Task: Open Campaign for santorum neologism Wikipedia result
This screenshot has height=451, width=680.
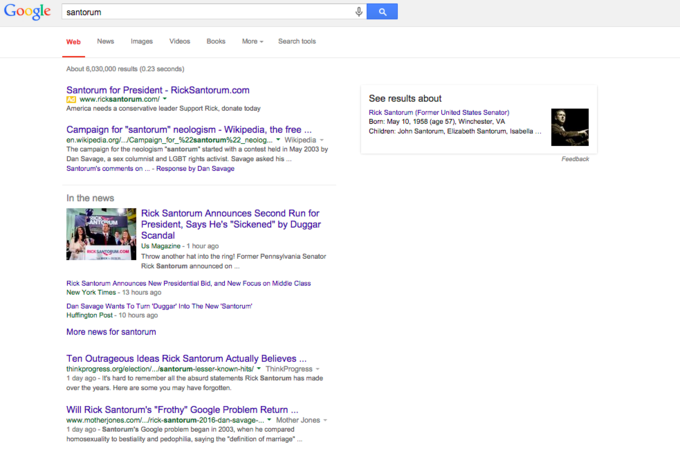Action: (x=189, y=130)
